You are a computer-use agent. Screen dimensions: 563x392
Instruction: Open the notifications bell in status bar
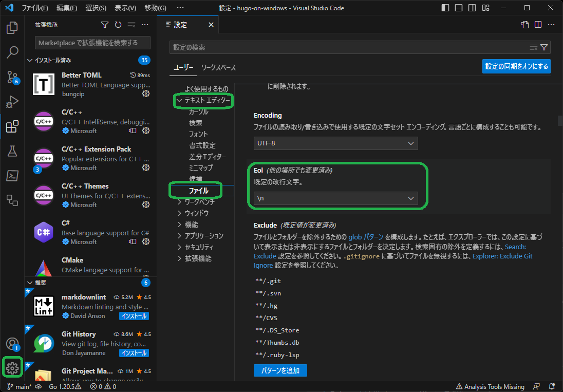click(552, 387)
